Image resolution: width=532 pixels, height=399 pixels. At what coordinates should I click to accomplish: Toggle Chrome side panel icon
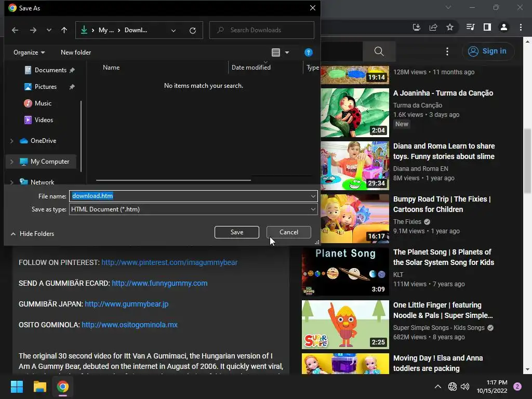[x=487, y=27]
